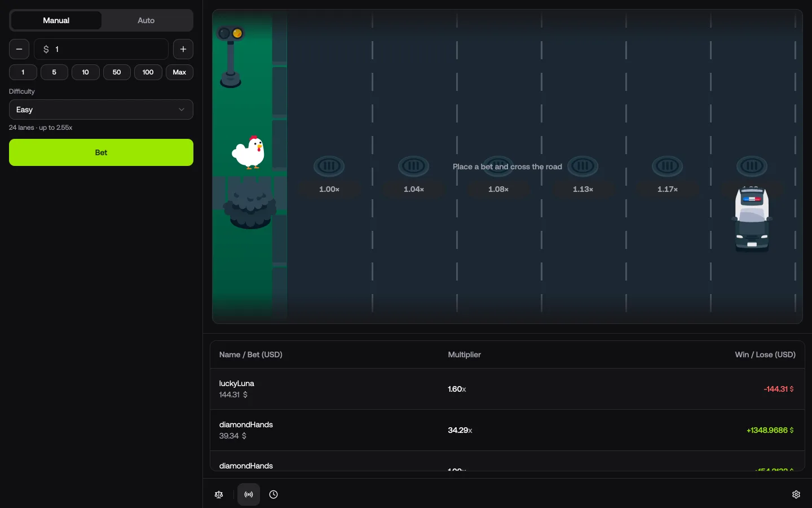Click the manhole above 1.04x

414,166
